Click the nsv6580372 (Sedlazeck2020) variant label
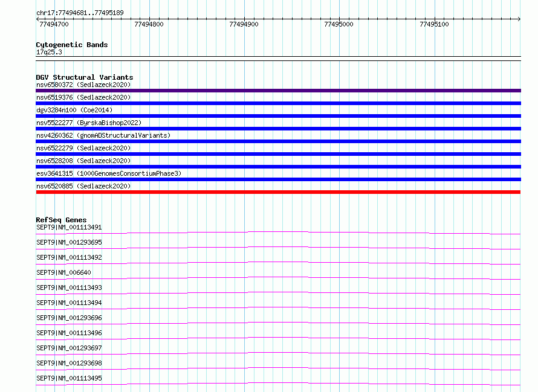The height and width of the screenshot is (392, 538). (83, 85)
